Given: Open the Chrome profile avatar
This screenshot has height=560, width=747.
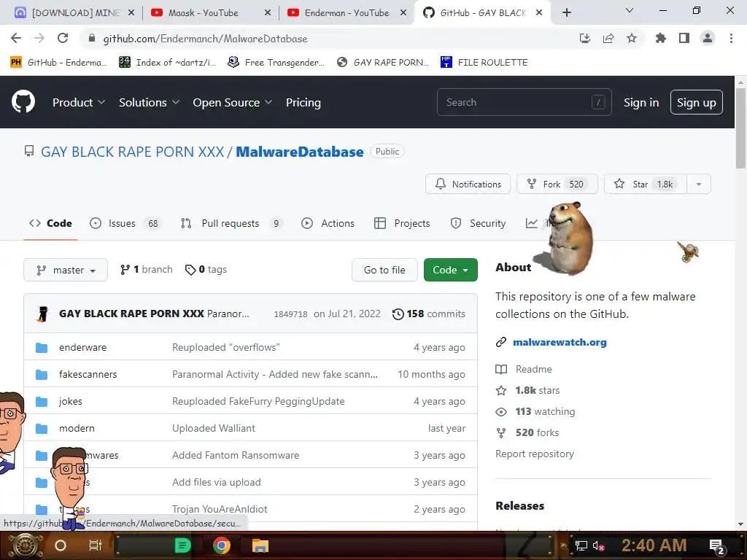Looking at the screenshot, I should tap(708, 38).
